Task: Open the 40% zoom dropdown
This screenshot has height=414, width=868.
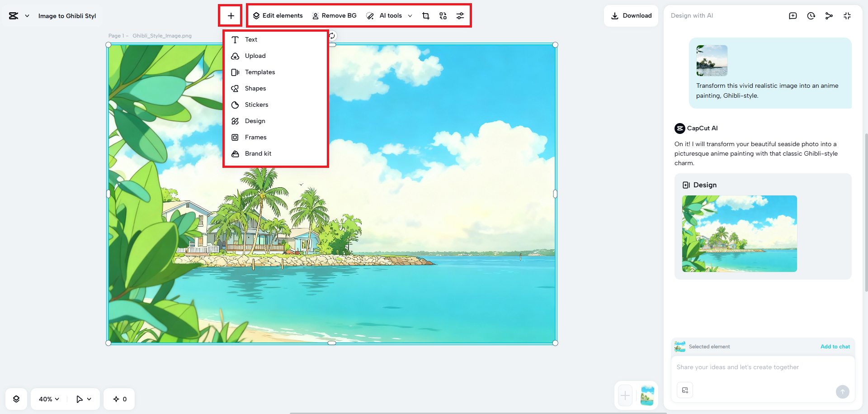Action: 49,399
